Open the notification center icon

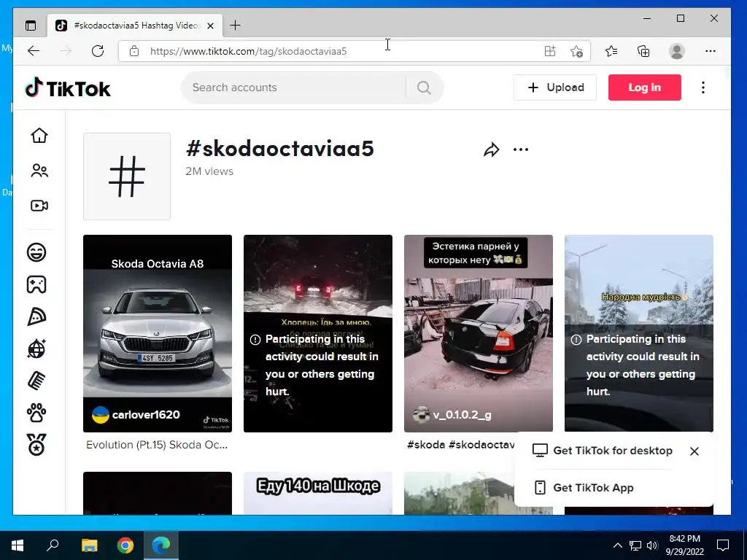click(723, 545)
